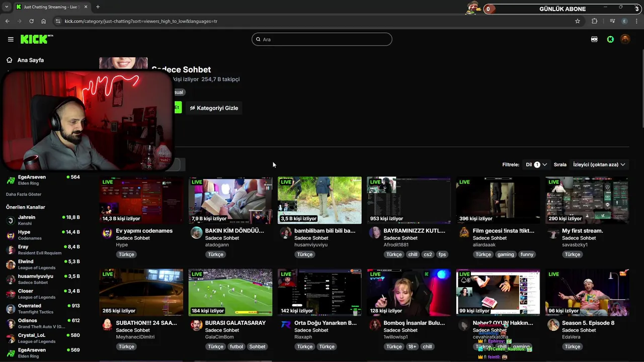Click in the Ara search field
The width and height of the screenshot is (644, 362).
(322, 39)
